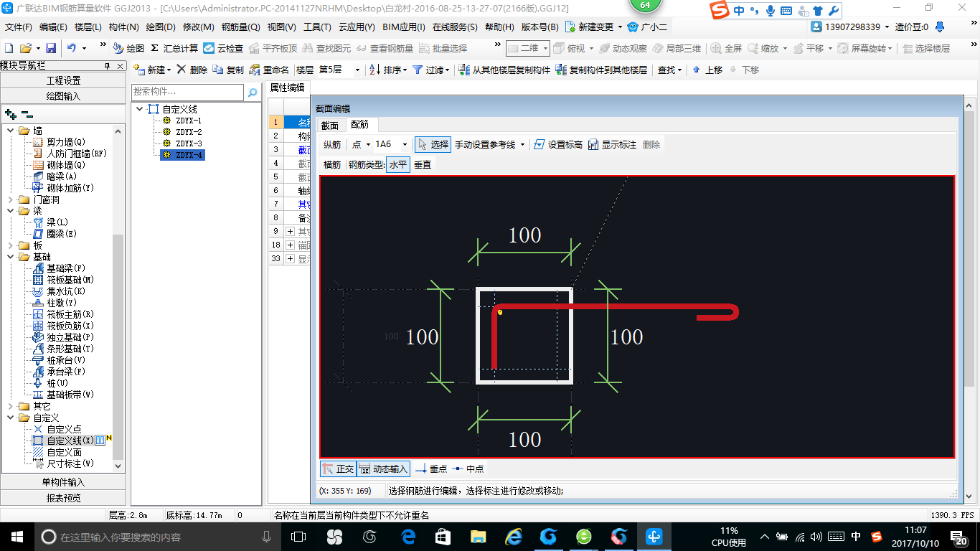
Task: Toggle 垂点 perpendicular snap
Action: click(x=431, y=469)
